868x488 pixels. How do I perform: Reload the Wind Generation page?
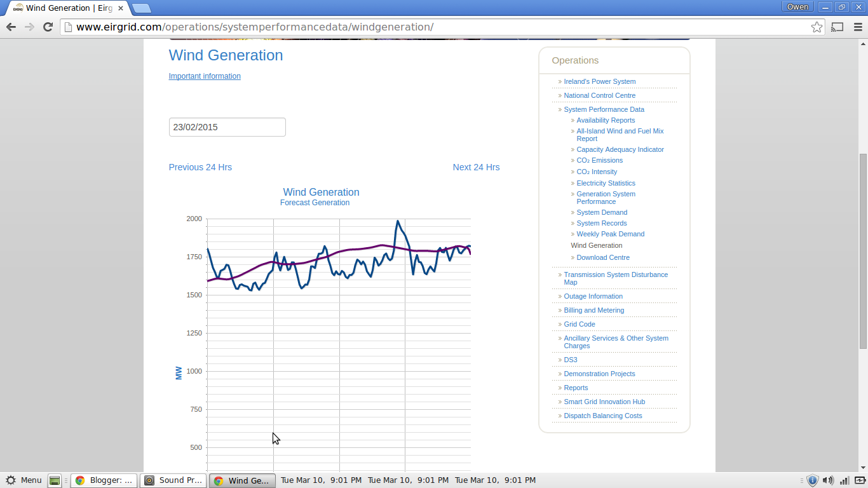(48, 27)
